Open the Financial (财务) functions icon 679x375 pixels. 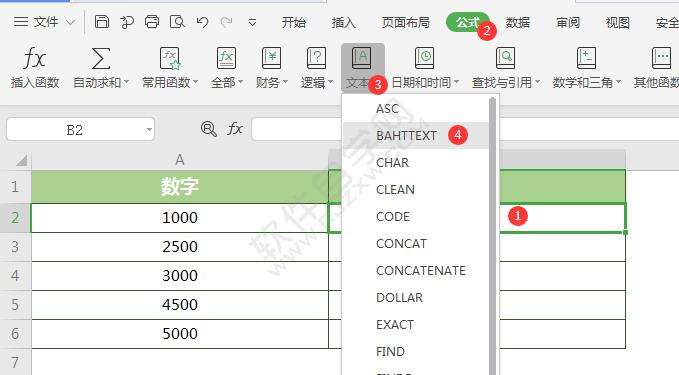click(x=272, y=58)
